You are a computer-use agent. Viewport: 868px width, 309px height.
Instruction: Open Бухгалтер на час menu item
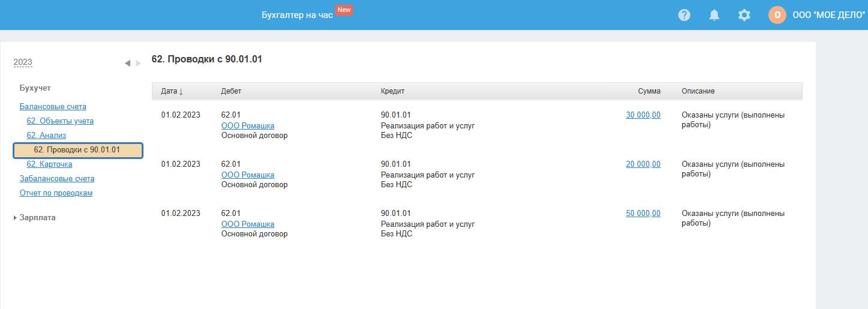[x=297, y=15]
